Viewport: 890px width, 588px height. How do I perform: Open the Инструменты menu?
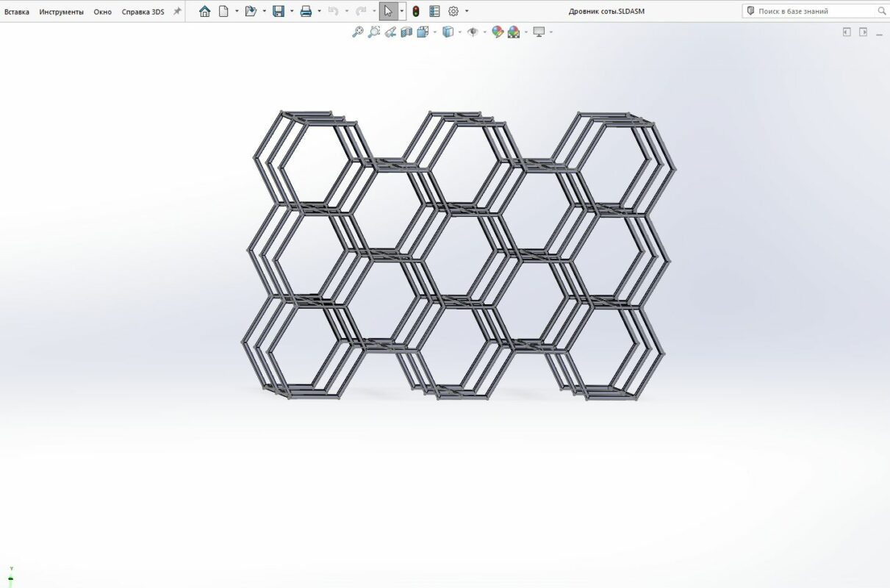pos(62,12)
